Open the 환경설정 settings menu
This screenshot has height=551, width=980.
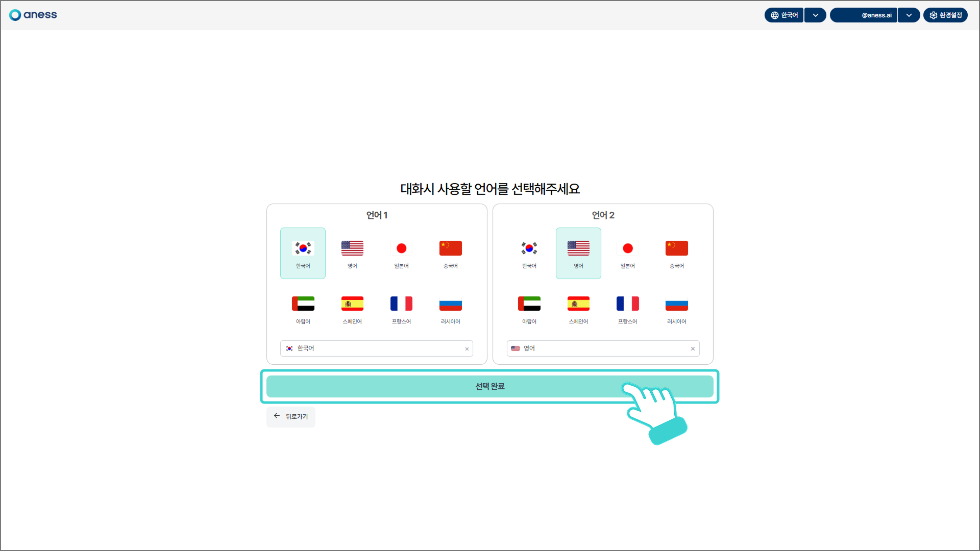pos(945,15)
